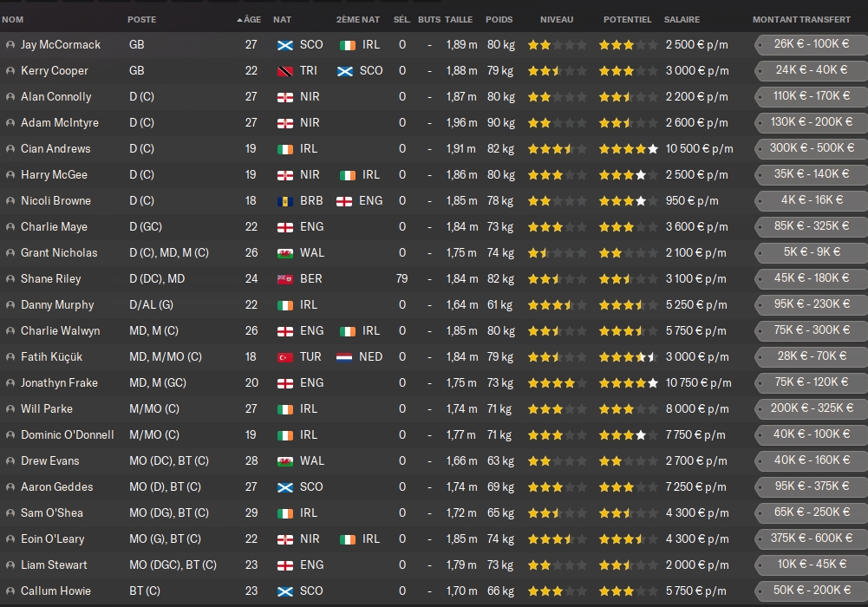Sort by the POSTE column header
868x607 pixels.
[142, 19]
